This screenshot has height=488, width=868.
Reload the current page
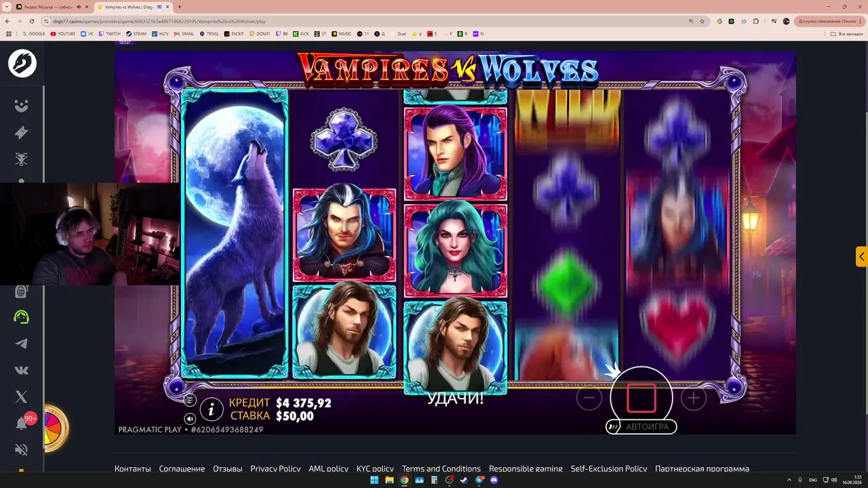pyautogui.click(x=31, y=21)
